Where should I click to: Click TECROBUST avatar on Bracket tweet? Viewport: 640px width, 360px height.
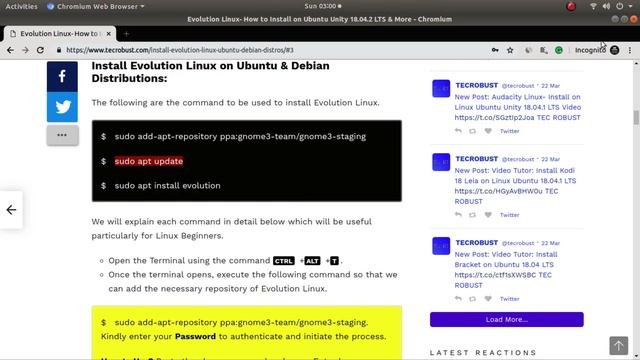pyautogui.click(x=441, y=246)
